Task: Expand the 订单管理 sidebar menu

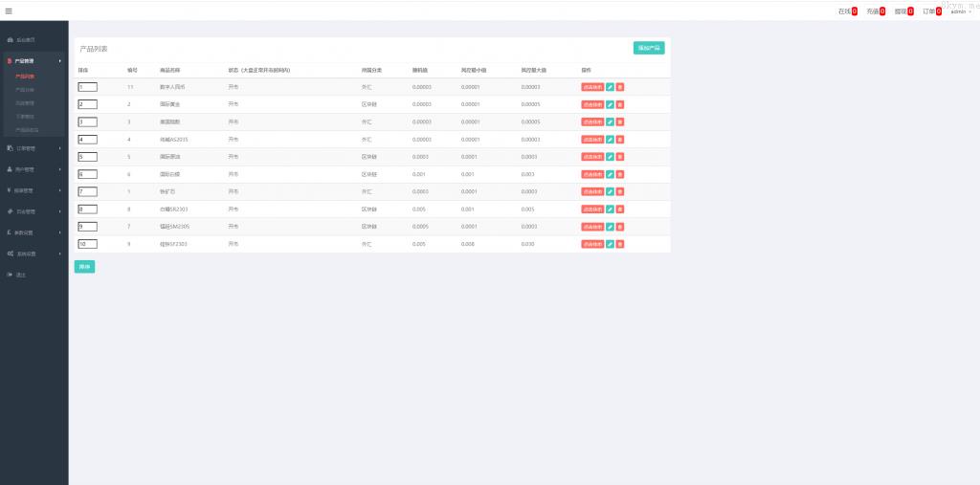Action: coord(33,148)
